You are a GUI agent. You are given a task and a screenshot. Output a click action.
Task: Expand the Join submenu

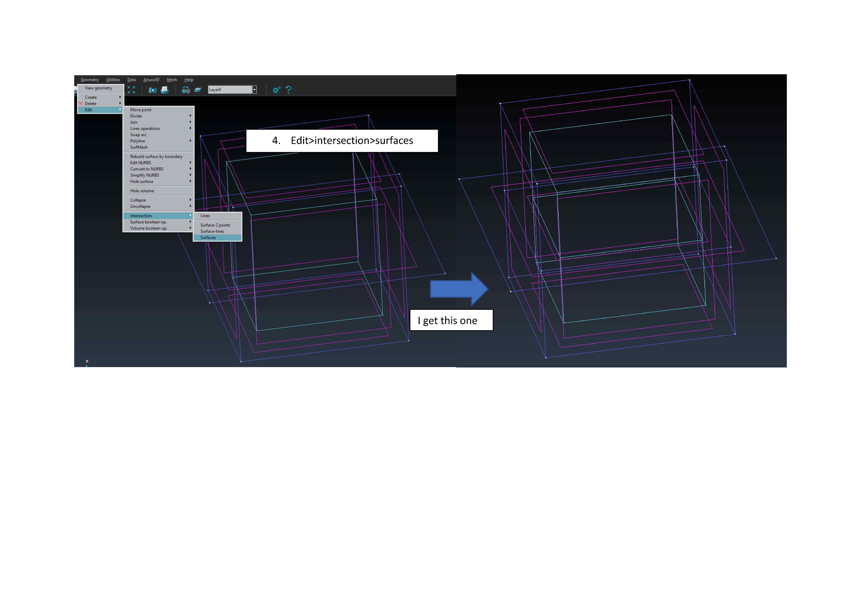pos(158,122)
